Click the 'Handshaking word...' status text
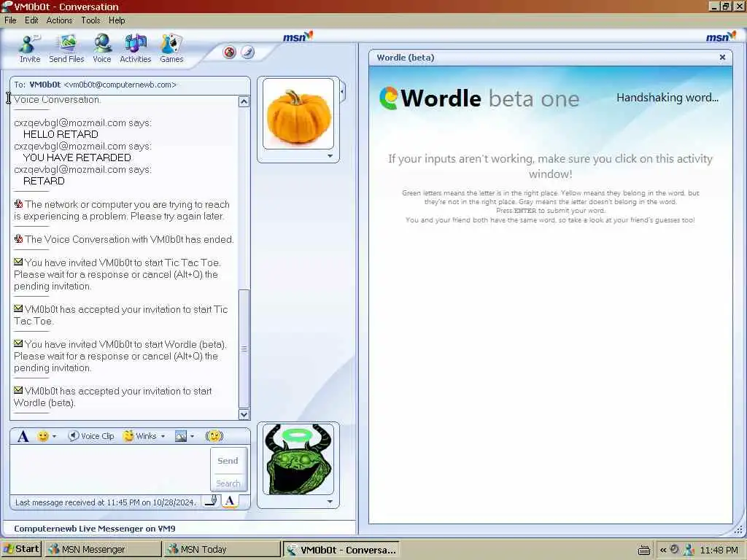Image resolution: width=747 pixels, height=560 pixels. click(x=667, y=98)
